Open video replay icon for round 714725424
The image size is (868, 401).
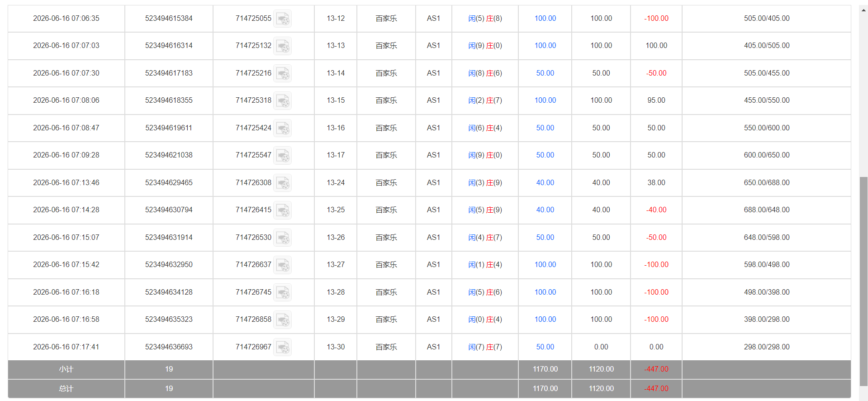tap(283, 128)
